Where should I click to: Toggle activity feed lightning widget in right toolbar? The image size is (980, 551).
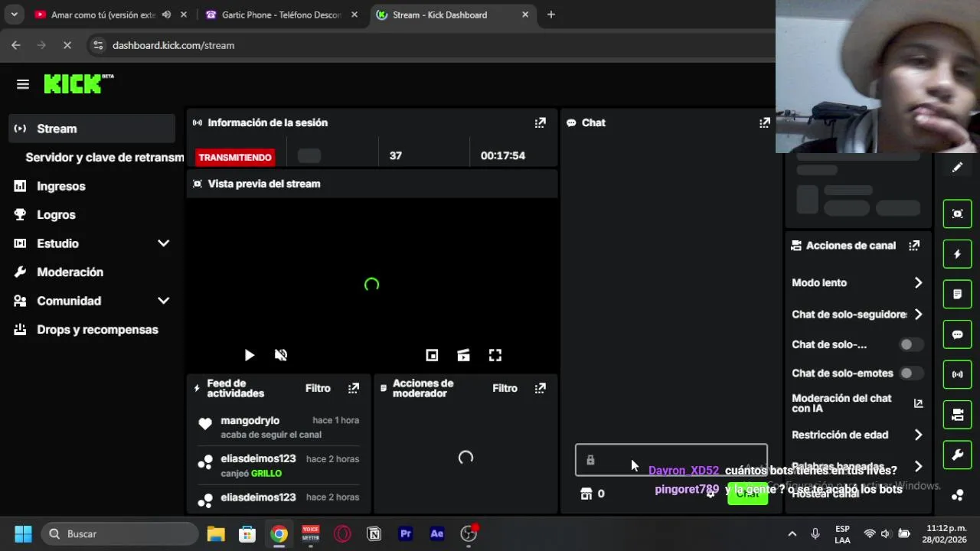click(957, 254)
